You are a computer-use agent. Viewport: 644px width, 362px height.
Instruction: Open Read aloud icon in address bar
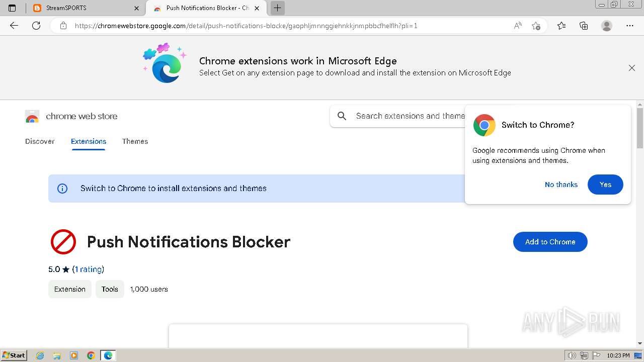(518, 26)
